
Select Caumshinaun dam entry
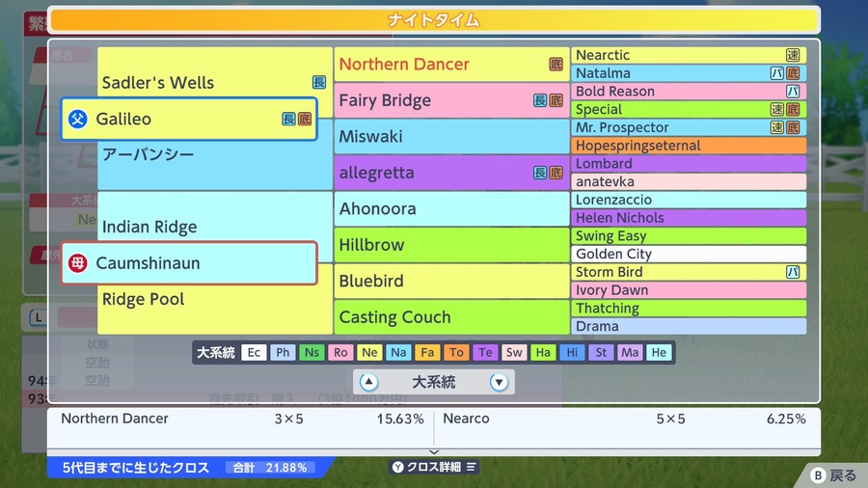189,263
